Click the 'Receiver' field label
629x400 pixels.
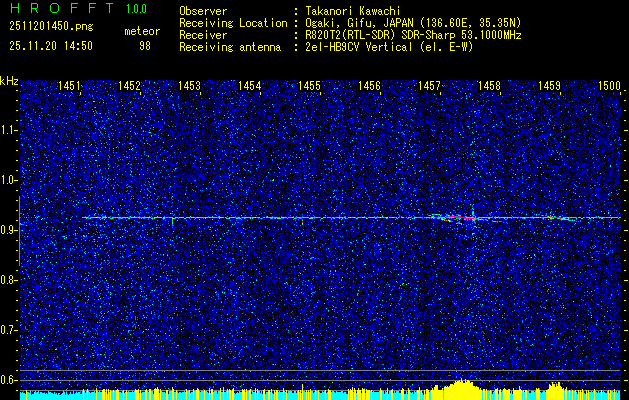(x=203, y=35)
